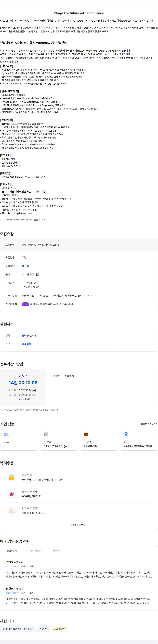Click the 외국계(외국 투자기업) company type text

click(55, 446)
